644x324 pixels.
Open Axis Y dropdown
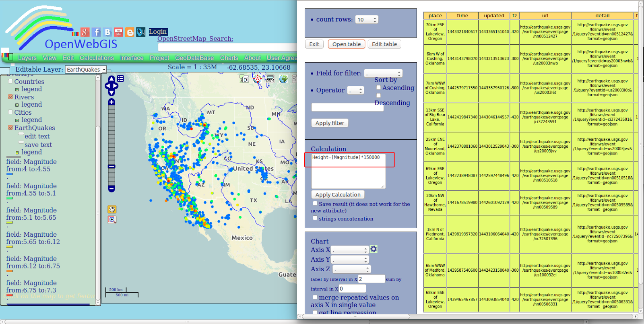coord(350,260)
